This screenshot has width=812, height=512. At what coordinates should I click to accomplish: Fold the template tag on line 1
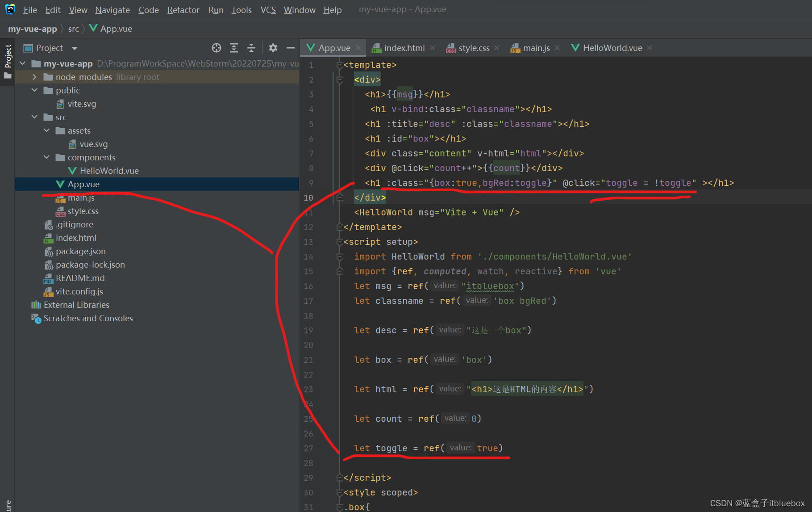[340, 65]
